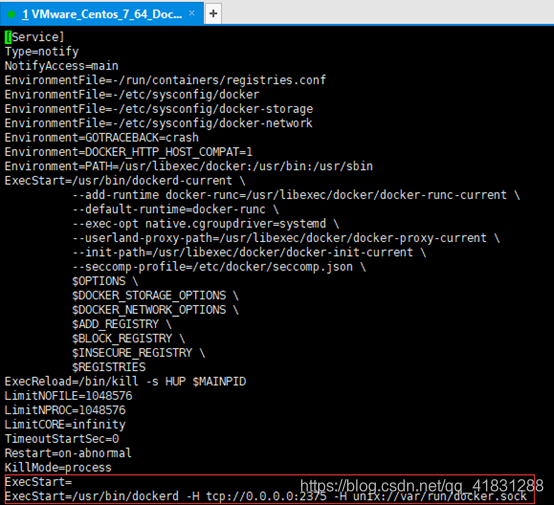Click the EnvironmentFile docker-storage line
The width and height of the screenshot is (554, 505).
pyautogui.click(x=159, y=109)
